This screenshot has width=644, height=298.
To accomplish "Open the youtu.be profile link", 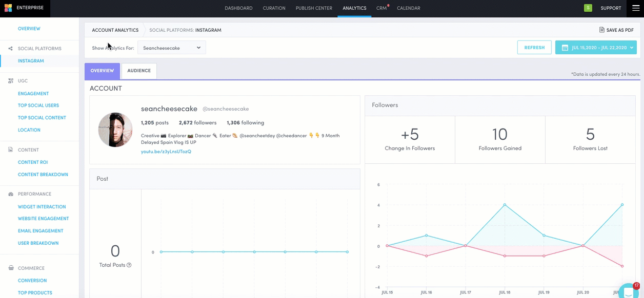I will point(166,152).
